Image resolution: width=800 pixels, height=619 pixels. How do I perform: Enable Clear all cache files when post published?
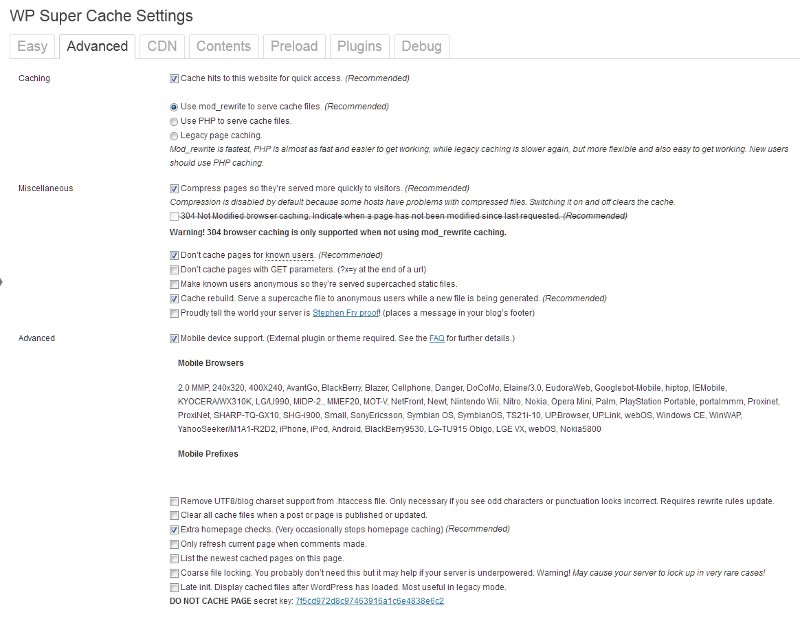click(174, 515)
